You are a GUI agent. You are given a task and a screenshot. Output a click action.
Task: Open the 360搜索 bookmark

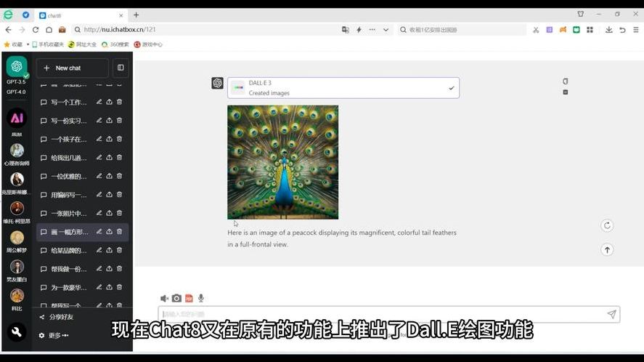click(115, 44)
